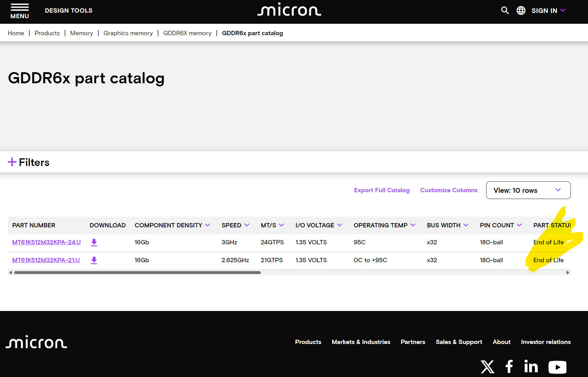The height and width of the screenshot is (377, 588).
Task: Open Micron's YouTube channel icon
Action: click(557, 367)
